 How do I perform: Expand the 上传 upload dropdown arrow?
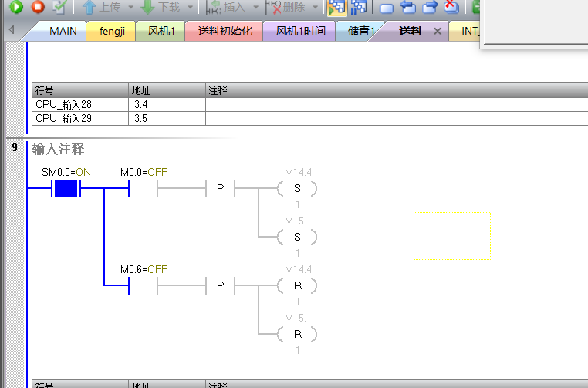point(131,8)
